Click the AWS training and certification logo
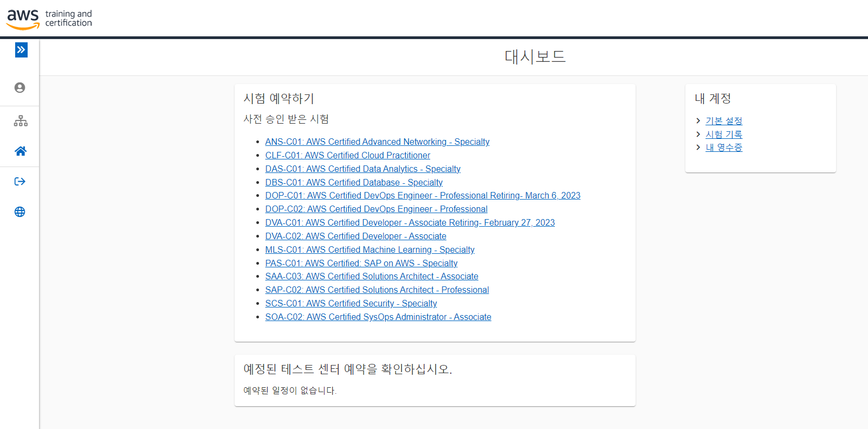Viewport: 868px width, 429px height. tap(49, 19)
